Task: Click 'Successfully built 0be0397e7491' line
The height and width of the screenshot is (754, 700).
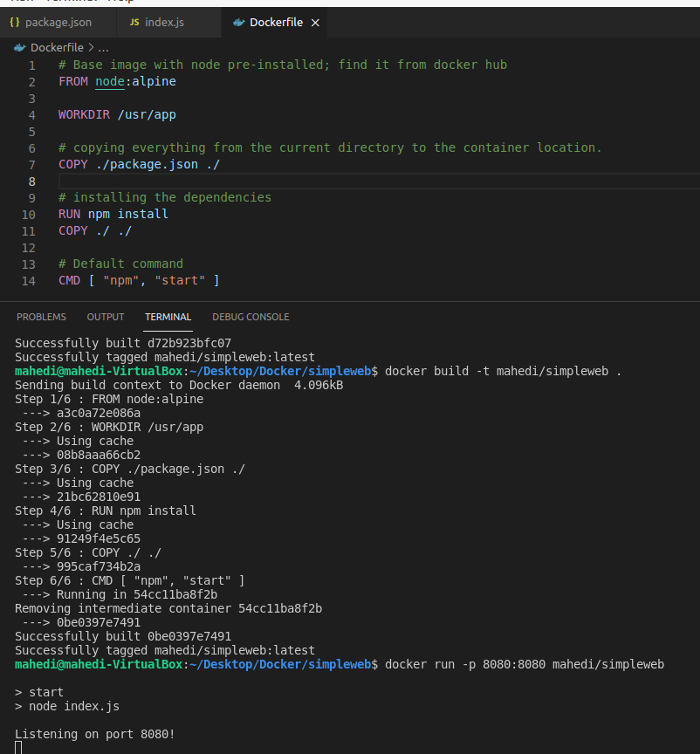Action: coord(123,636)
